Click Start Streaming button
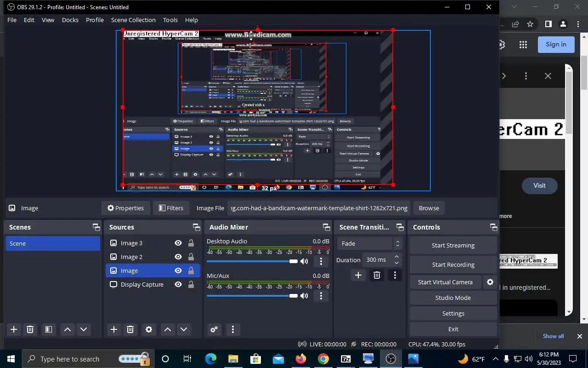The width and height of the screenshot is (588, 368). [453, 245]
